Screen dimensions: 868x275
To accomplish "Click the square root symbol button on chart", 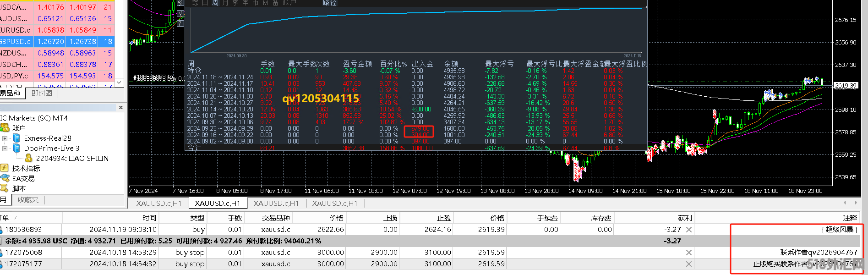I will (180, 13).
